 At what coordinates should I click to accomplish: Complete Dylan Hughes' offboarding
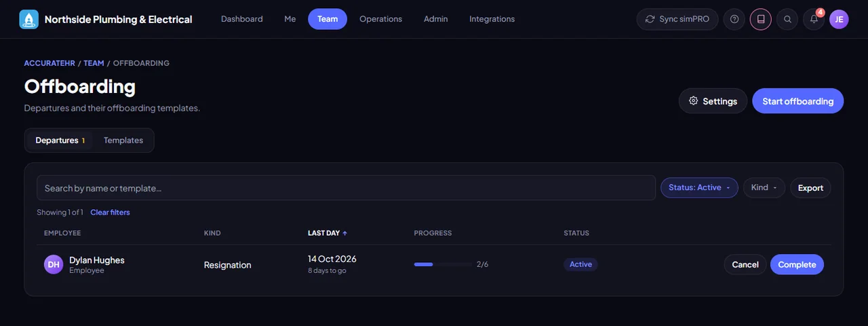click(x=797, y=264)
